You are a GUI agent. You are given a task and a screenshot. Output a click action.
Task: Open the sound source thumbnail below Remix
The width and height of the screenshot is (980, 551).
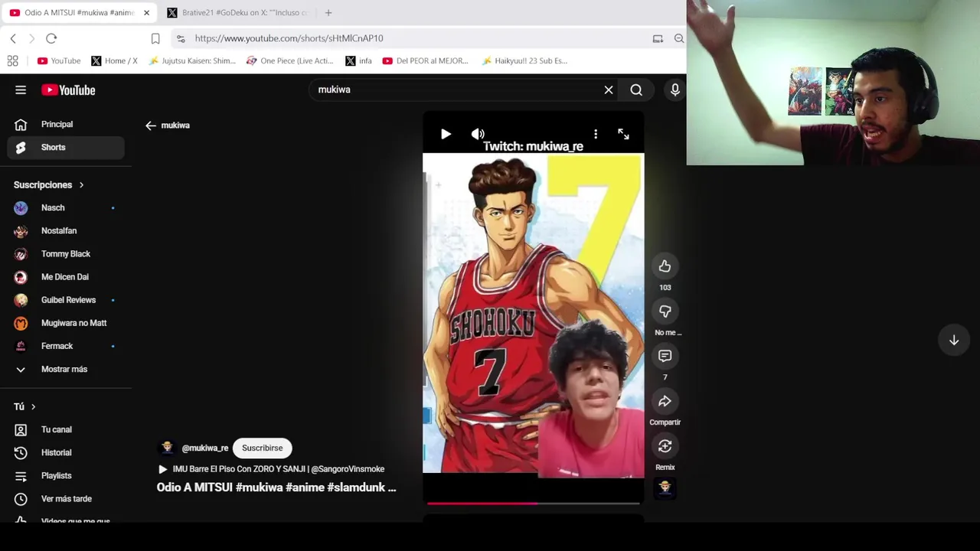point(665,487)
